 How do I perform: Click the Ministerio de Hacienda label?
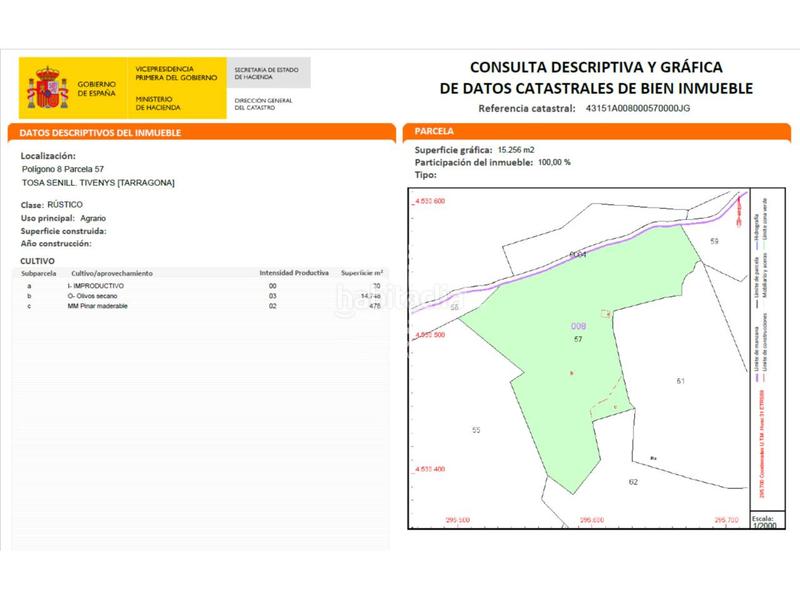coord(156,102)
